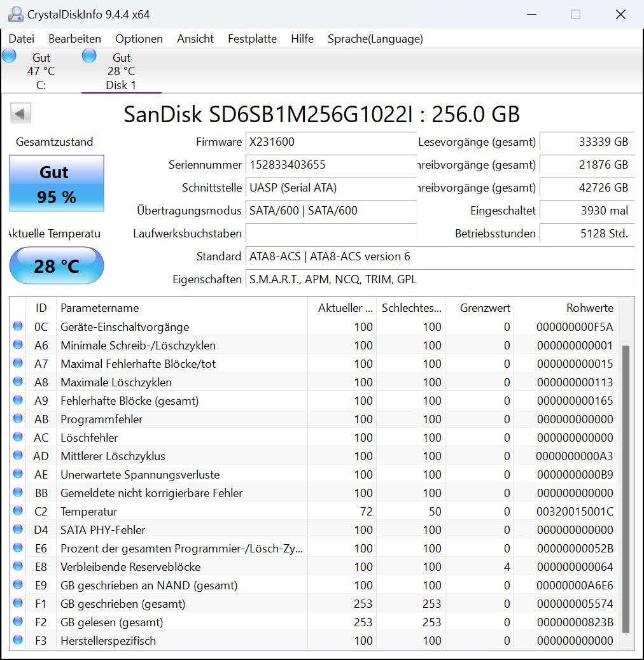Screen dimensions: 644x660
Task: Switch to the Disk 1 tab at 28 °C
Action: click(121, 71)
